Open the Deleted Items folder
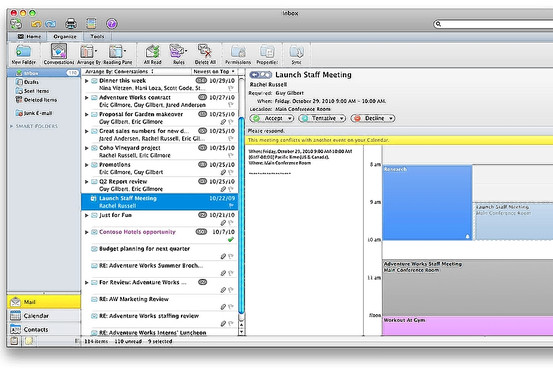Image resolution: width=553 pixels, height=369 pixels. tap(36, 100)
